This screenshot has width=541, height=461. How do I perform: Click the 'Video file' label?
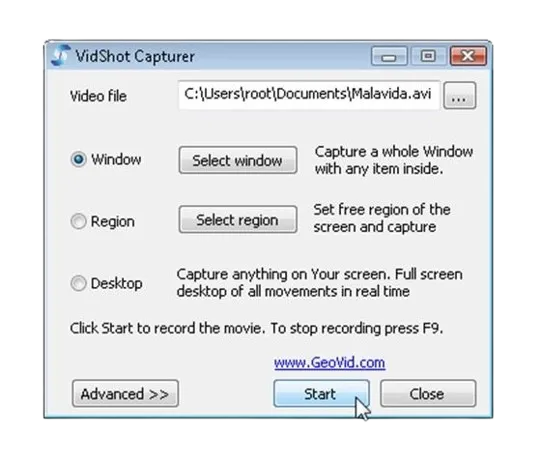98,96
